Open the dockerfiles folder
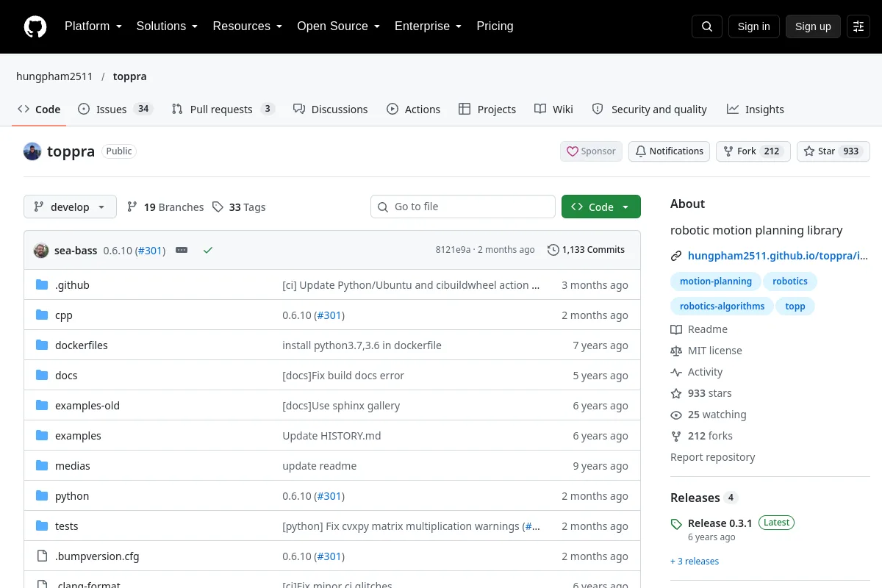The width and height of the screenshot is (882, 588). [82, 345]
